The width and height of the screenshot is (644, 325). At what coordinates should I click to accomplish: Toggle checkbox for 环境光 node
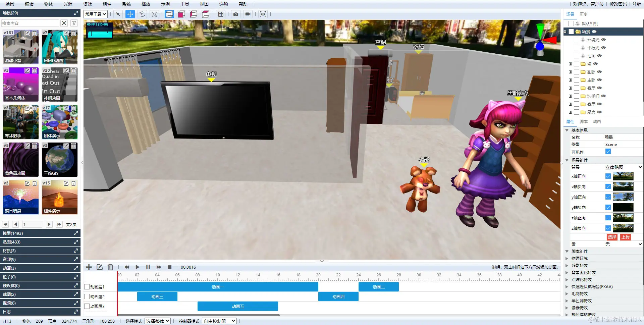[x=576, y=40]
